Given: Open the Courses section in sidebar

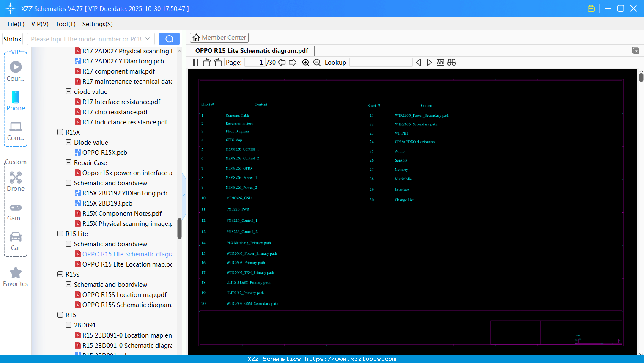Looking at the screenshot, I should point(16,71).
